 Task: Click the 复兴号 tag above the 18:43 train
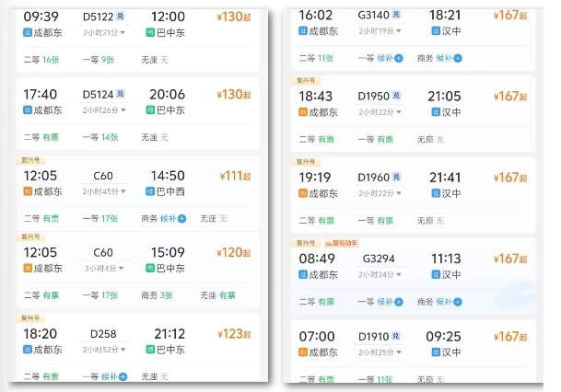(305, 80)
